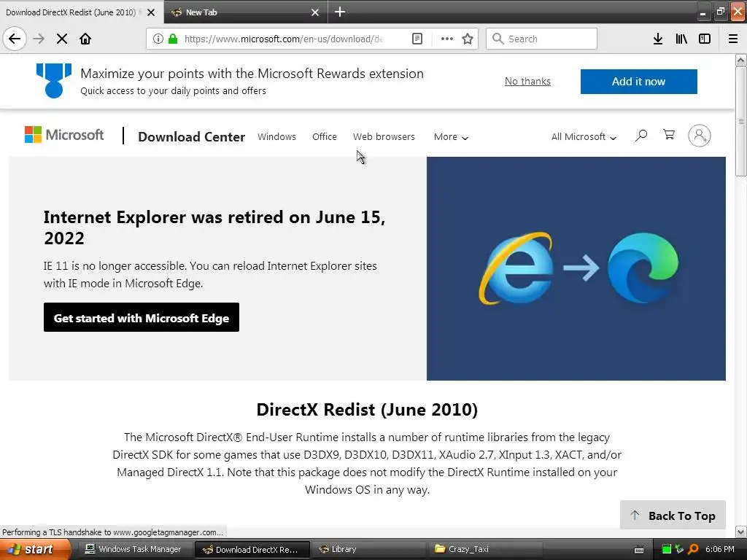Open the hamburger application menu
Viewport: 747px width, 560px height.
click(x=733, y=39)
